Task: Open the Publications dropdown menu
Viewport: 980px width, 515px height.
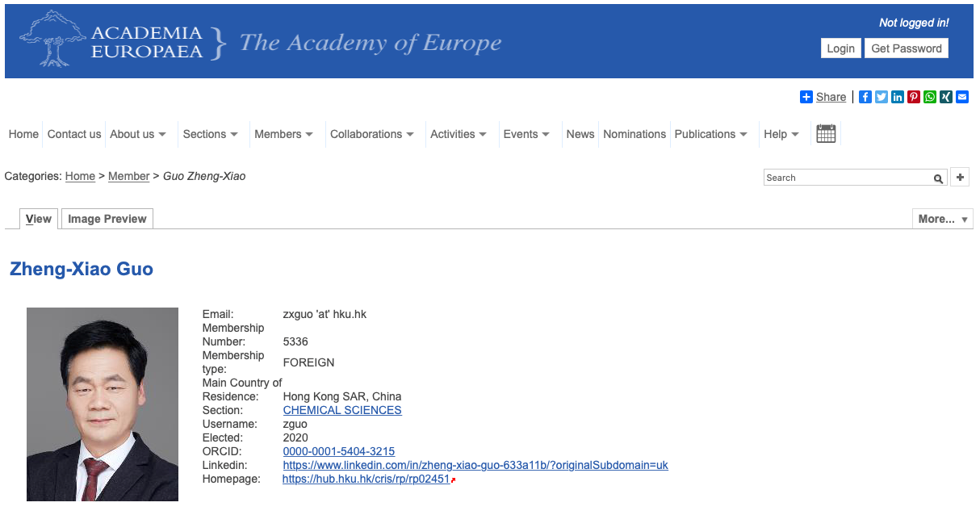Action: [x=710, y=134]
